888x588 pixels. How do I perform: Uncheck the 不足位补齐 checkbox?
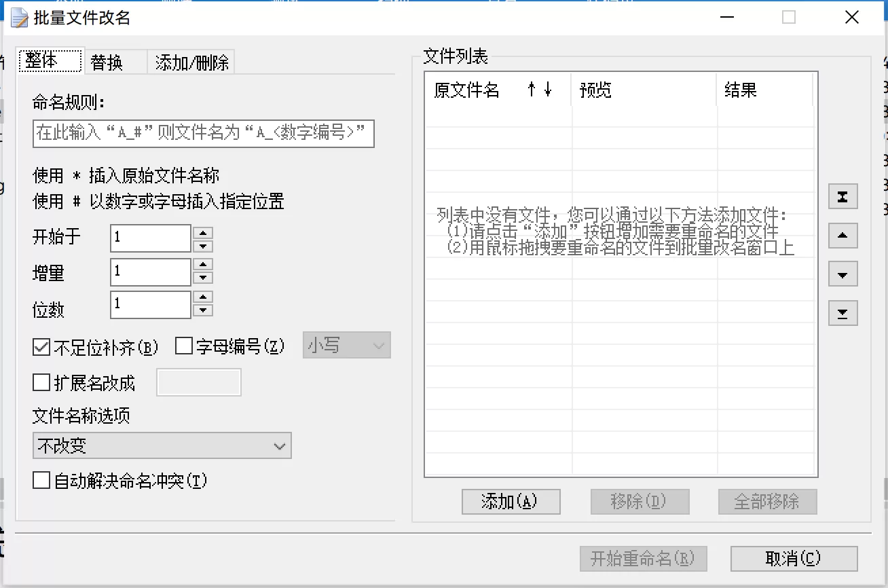[x=41, y=347]
